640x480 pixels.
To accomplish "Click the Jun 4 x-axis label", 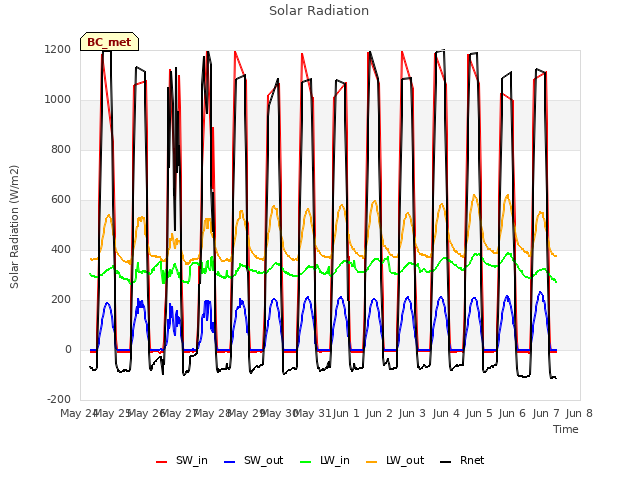I will (446, 413).
